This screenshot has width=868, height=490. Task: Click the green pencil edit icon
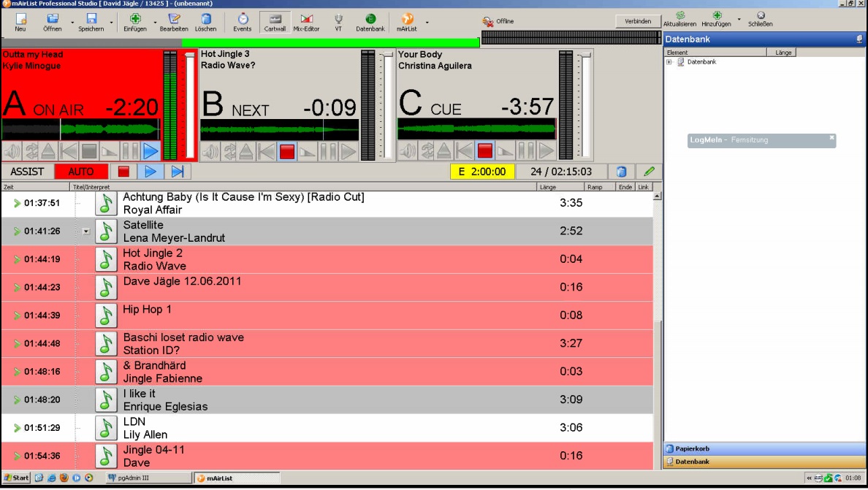pos(649,172)
